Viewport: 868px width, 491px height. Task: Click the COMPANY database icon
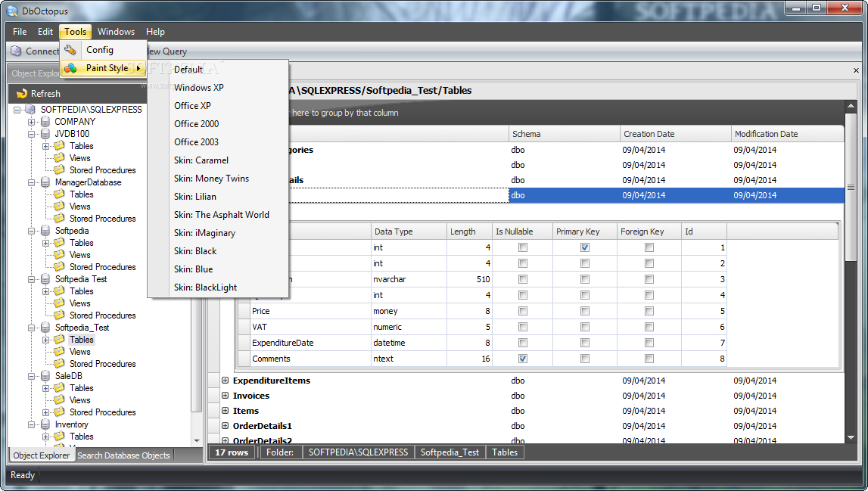tap(45, 122)
